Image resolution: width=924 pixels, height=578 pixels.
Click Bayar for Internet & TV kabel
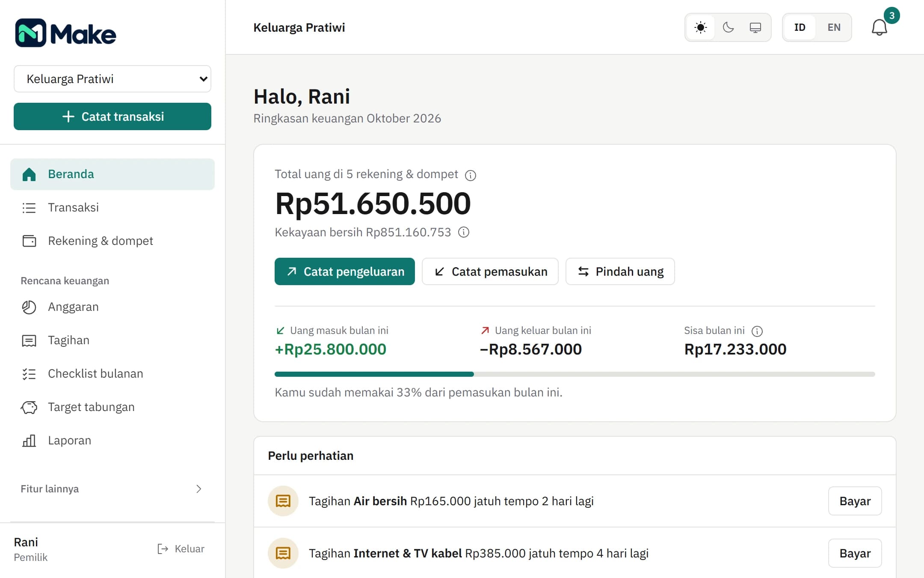coord(855,553)
